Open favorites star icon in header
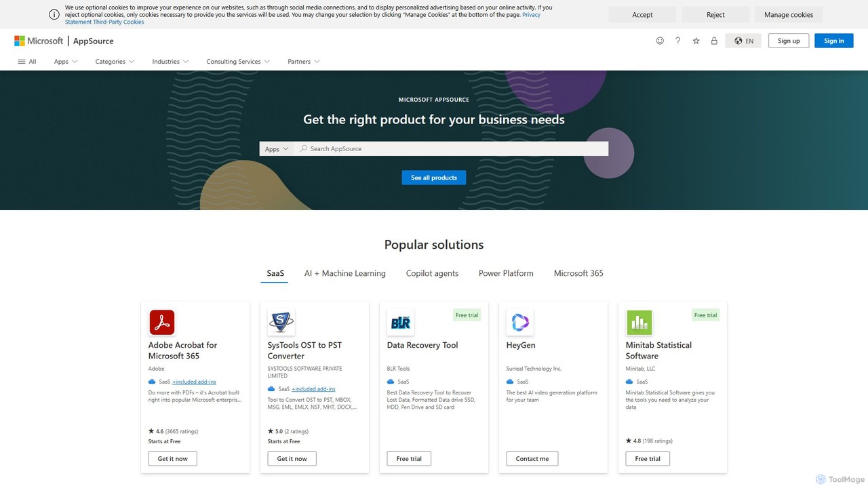 [x=696, y=41]
